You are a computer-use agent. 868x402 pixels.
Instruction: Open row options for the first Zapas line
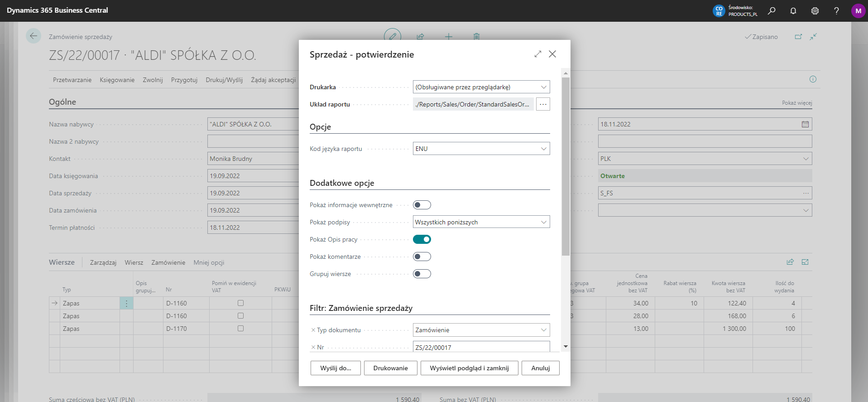126,303
